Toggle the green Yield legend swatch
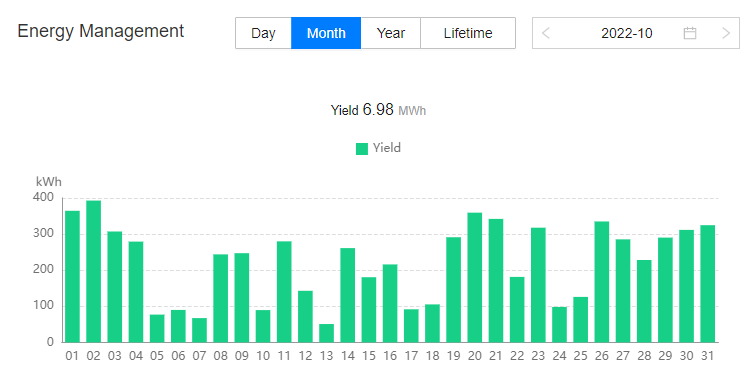The image size is (743, 367). 362,149
